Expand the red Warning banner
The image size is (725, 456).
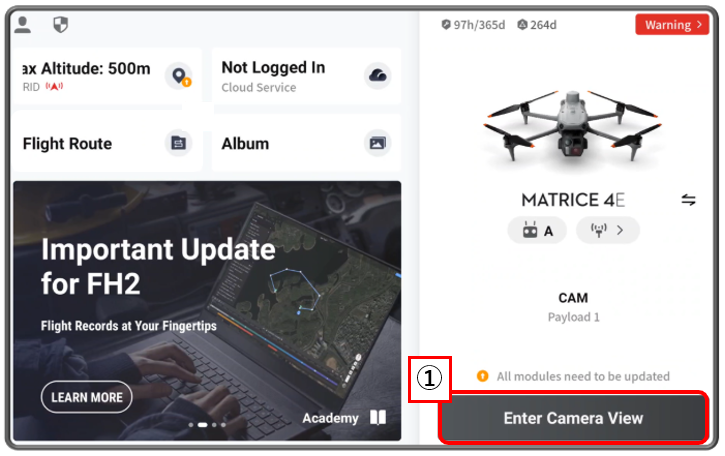pyautogui.click(x=672, y=25)
